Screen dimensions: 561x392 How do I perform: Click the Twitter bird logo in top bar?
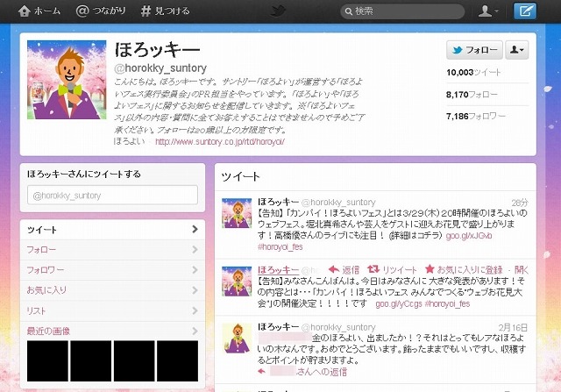tap(280, 11)
